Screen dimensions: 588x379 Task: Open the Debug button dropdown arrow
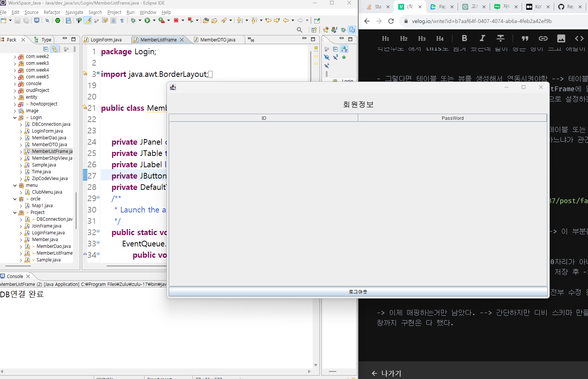pos(140,20)
